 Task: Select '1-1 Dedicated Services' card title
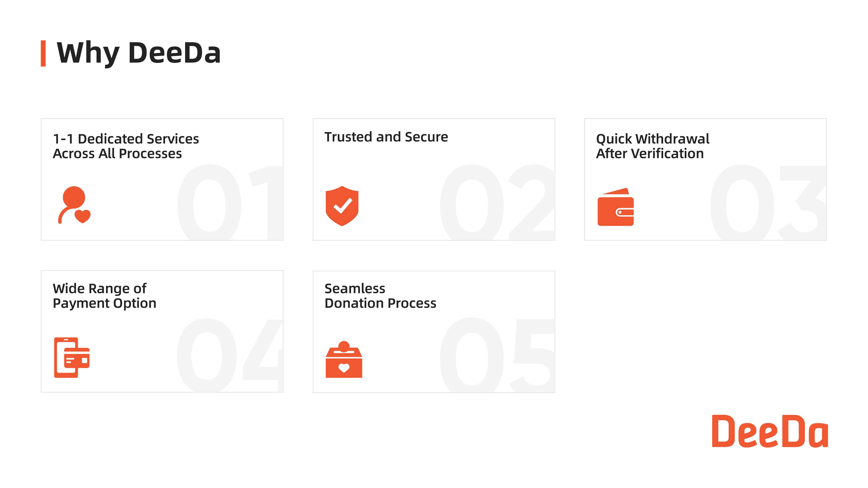tap(126, 139)
